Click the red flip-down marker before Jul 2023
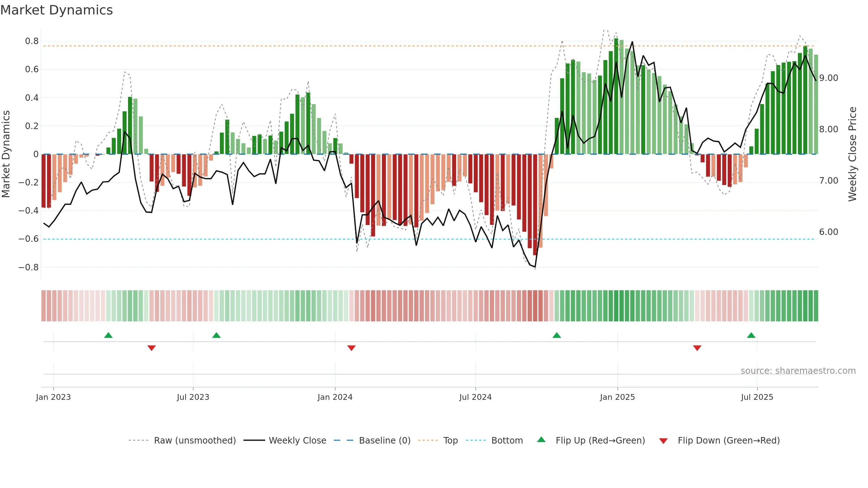The height and width of the screenshot is (488, 868). point(152,348)
